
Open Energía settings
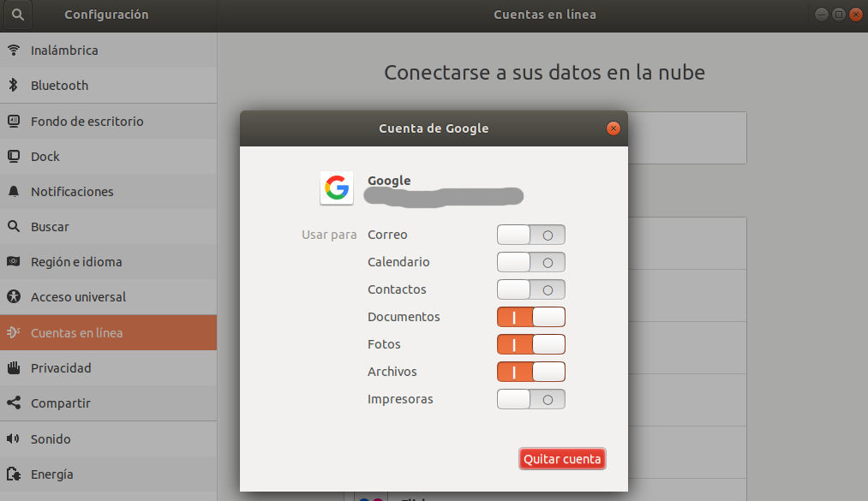tap(109, 474)
